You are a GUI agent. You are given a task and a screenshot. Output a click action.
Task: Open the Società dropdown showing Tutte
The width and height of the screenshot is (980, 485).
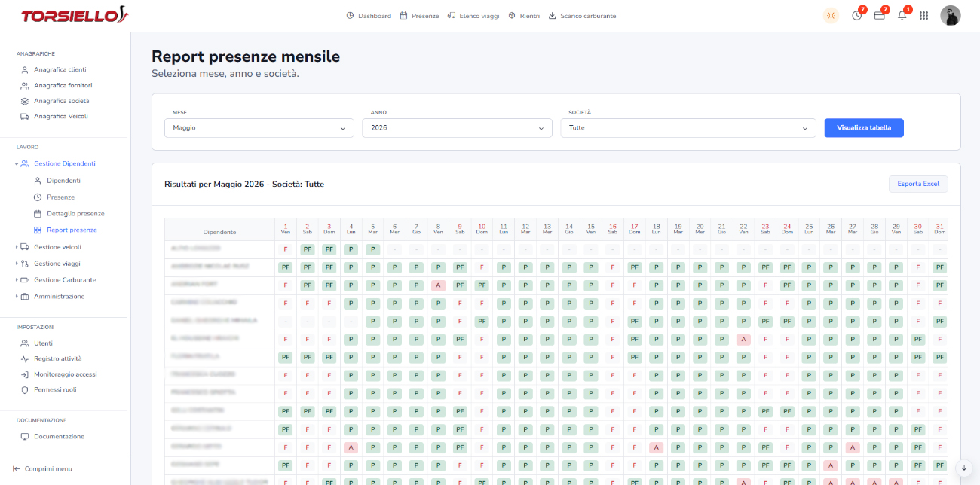tap(688, 128)
